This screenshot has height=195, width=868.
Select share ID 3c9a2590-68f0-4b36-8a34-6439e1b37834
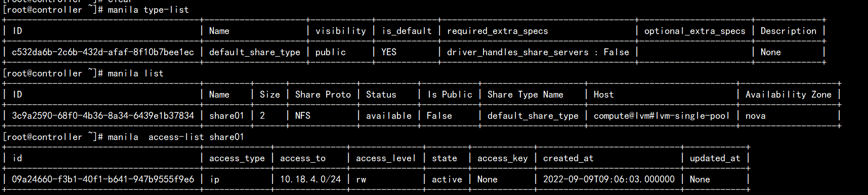point(103,116)
